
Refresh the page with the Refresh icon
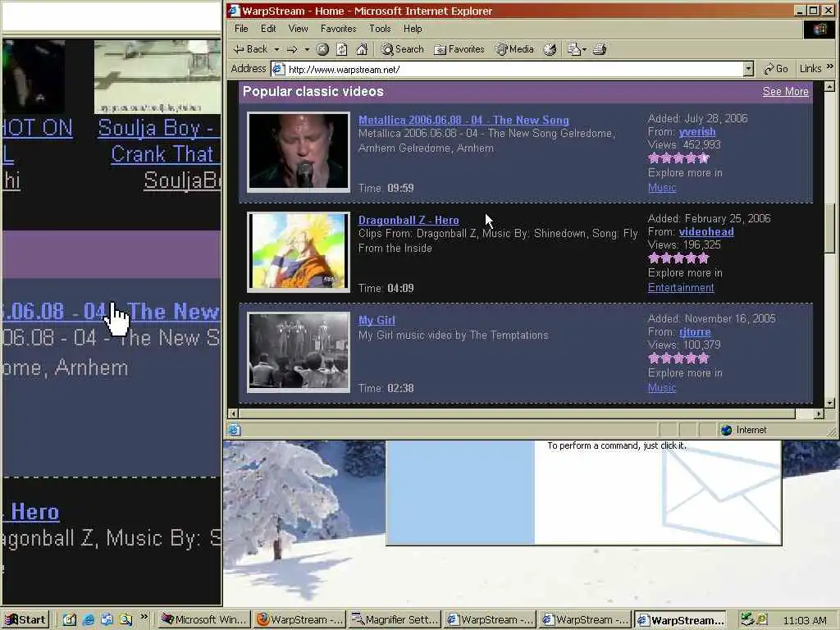tap(342, 49)
